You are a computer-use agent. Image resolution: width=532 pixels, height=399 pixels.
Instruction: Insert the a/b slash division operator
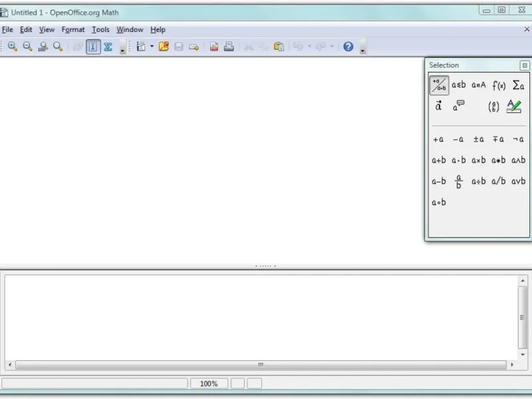(498, 182)
